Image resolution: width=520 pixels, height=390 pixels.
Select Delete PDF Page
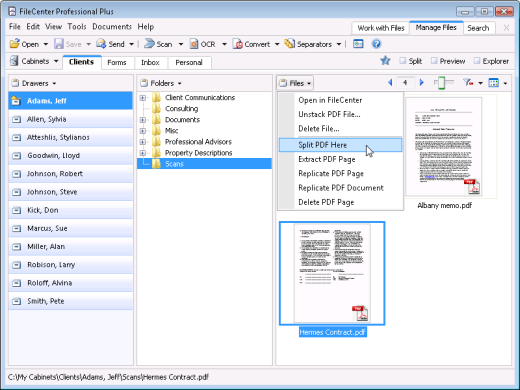(x=340, y=202)
